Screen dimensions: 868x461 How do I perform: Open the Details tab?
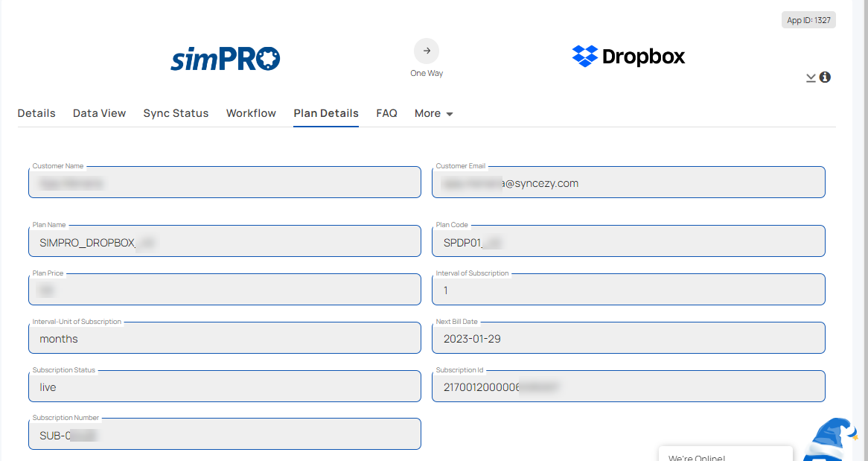pyautogui.click(x=36, y=113)
